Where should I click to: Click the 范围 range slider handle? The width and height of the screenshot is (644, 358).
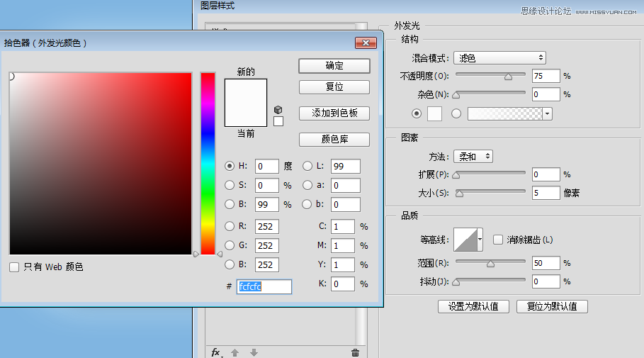click(490, 264)
